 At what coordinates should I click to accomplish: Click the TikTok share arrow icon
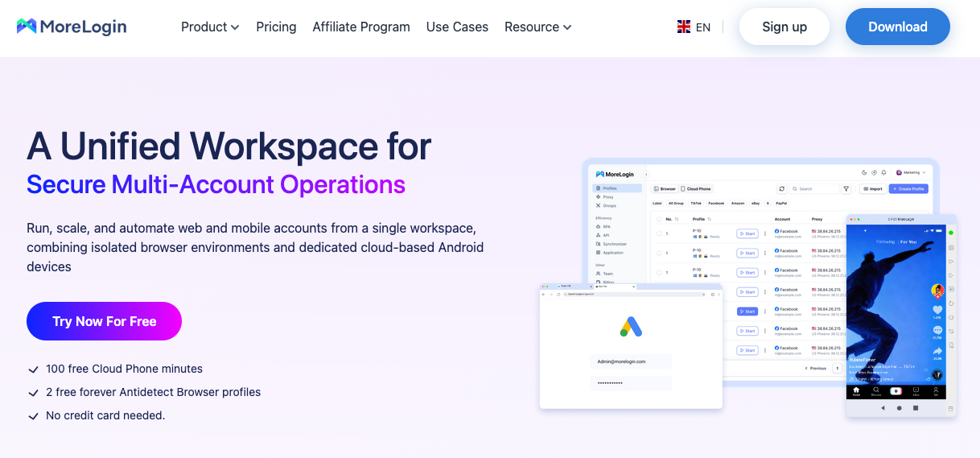click(937, 351)
